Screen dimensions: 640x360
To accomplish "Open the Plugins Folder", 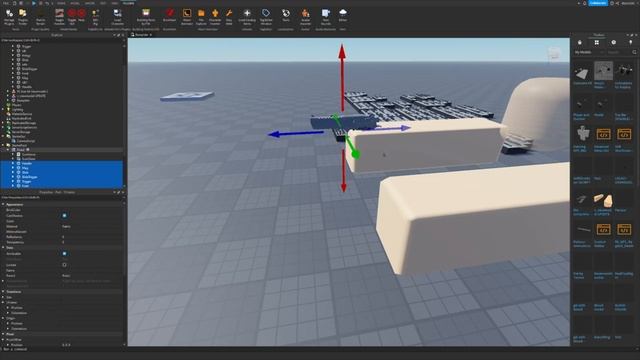I will pyautogui.click(x=23, y=17).
